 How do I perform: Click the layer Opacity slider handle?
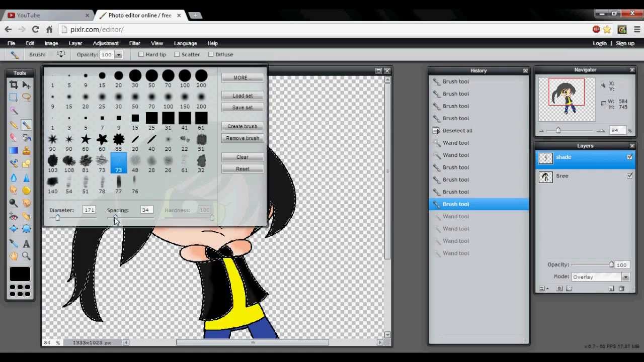click(611, 264)
